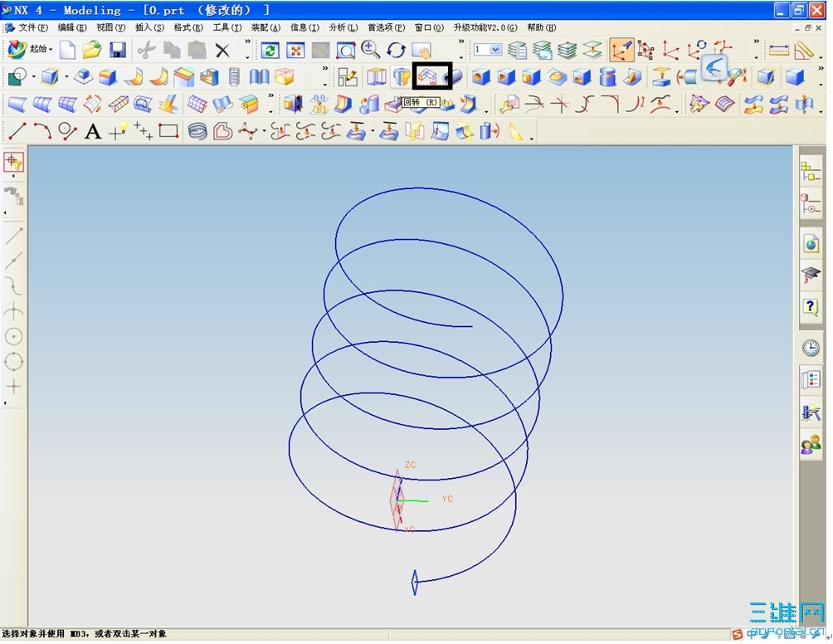Open the 信息(I) menu
This screenshot has width=833, height=644.
pyautogui.click(x=304, y=27)
